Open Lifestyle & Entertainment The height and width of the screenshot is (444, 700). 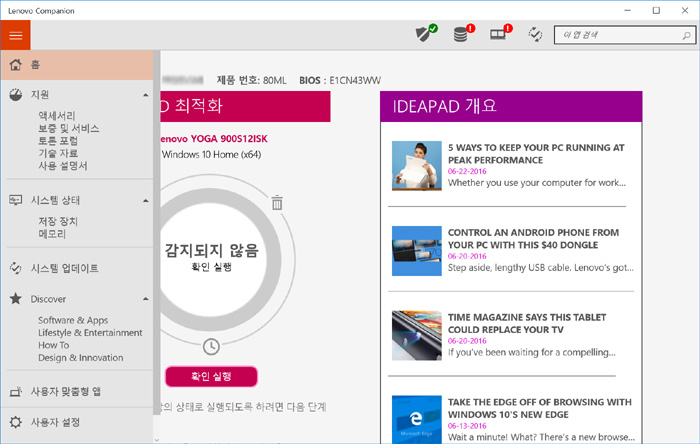(90, 333)
